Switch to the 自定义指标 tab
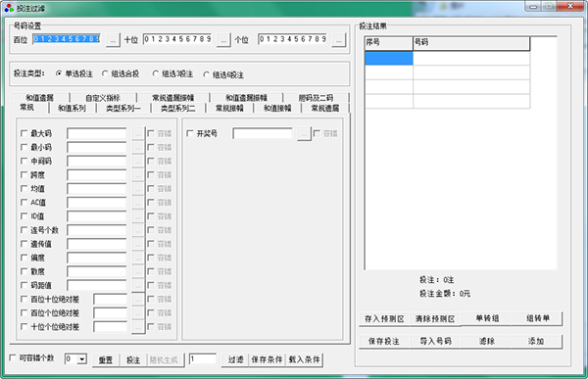 tap(103, 98)
